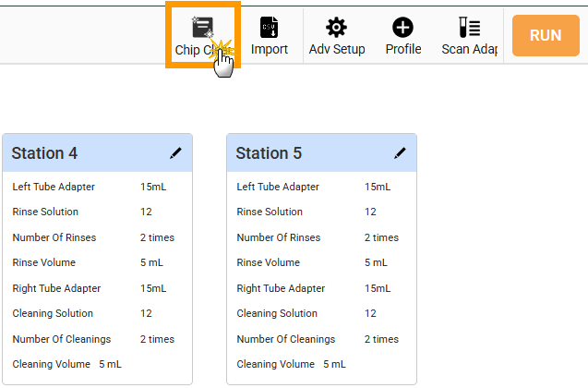Edit Station 5 using pencil icon
Screen dimensions: 588x388
point(400,152)
